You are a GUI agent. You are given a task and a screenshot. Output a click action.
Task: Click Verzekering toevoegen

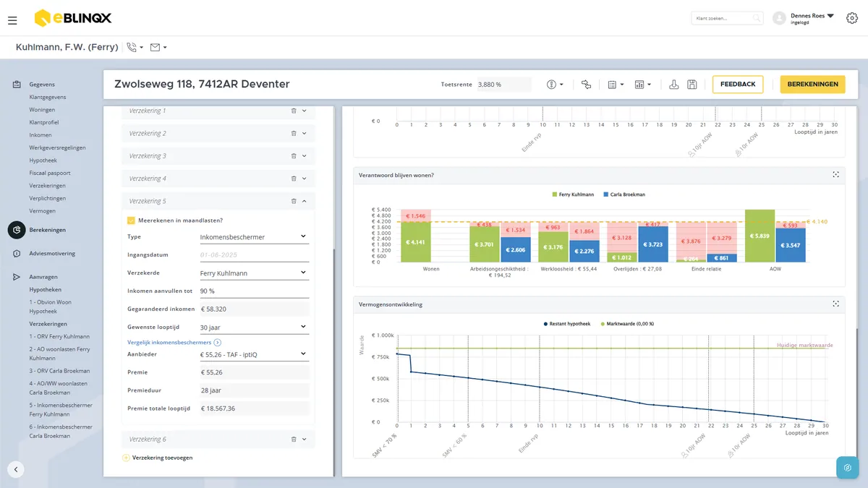[x=158, y=458]
